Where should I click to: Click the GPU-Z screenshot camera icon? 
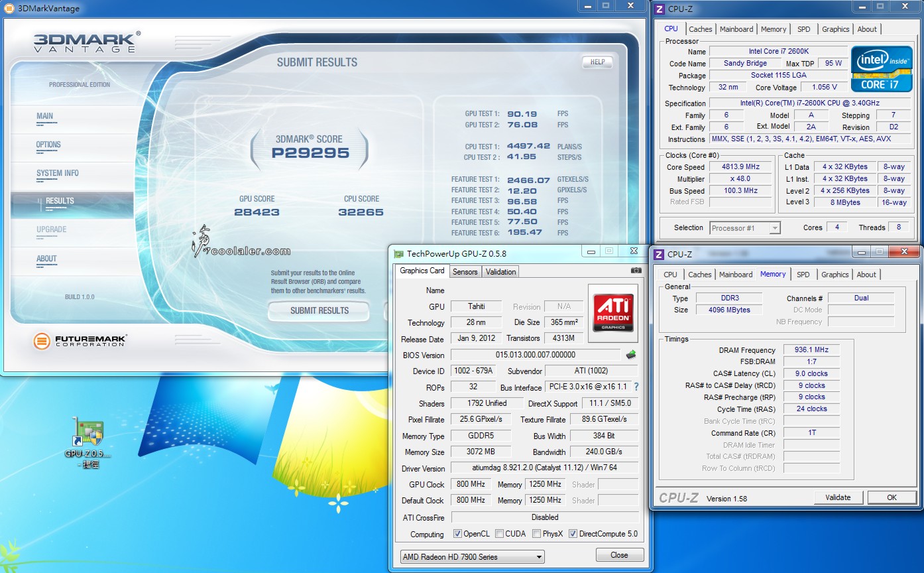(636, 271)
